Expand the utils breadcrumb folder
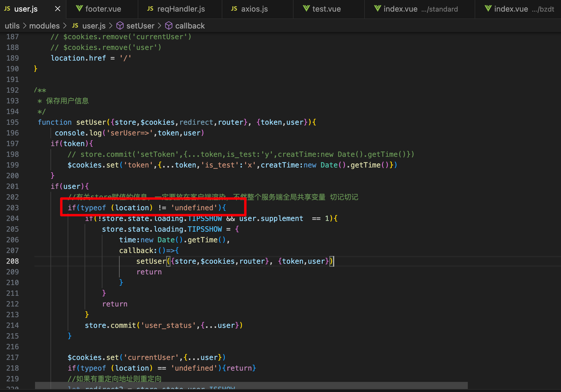 [x=12, y=26]
